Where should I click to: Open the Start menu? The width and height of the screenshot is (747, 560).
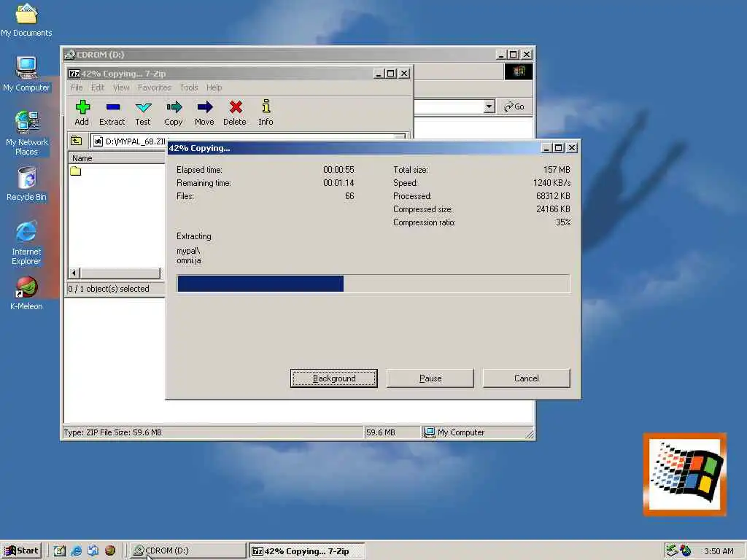[21, 551]
